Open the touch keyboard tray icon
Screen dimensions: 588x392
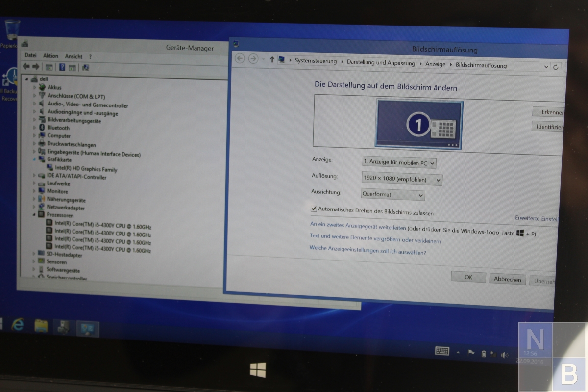coord(442,351)
